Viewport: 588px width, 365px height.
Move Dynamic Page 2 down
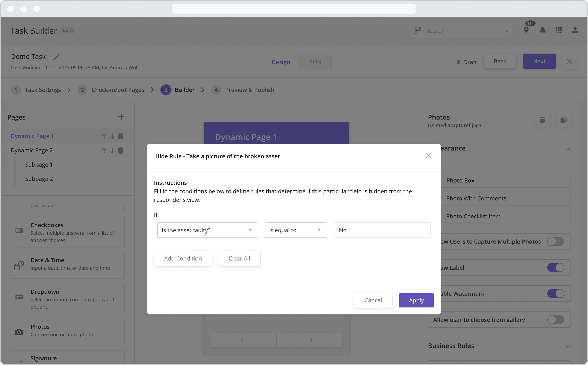pos(112,151)
